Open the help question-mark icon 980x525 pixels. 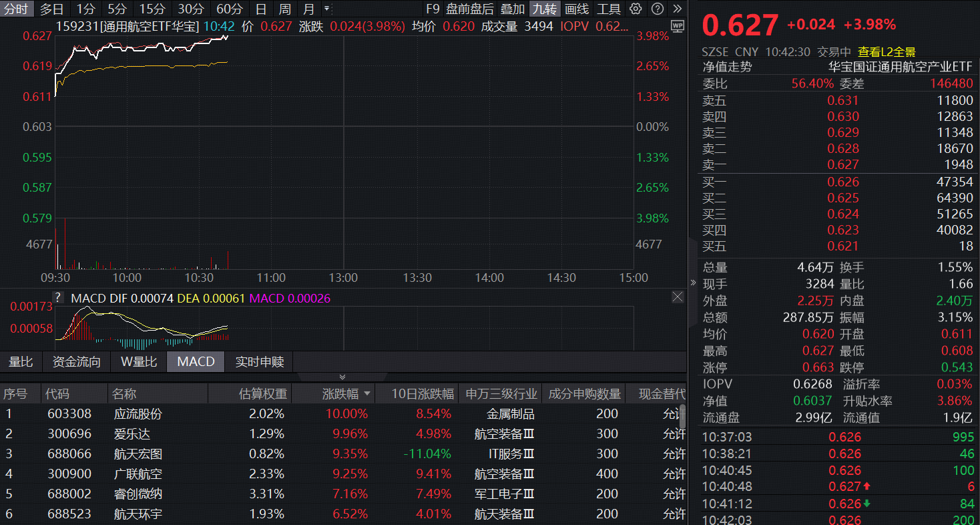tap(656, 9)
